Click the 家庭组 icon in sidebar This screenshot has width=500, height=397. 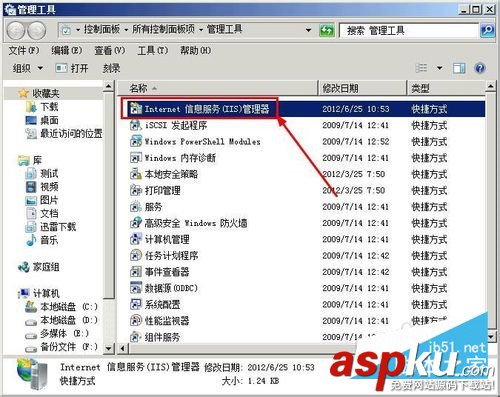[x=24, y=267]
